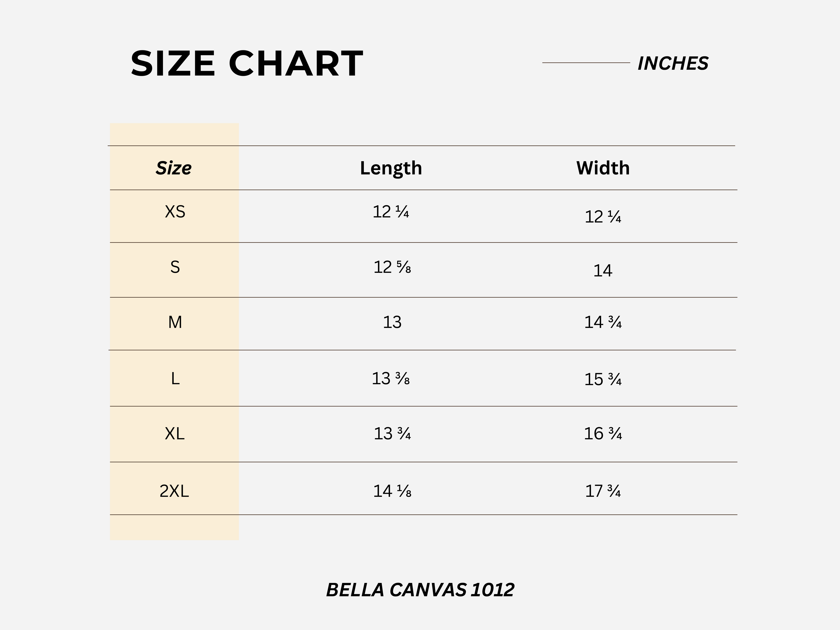Select the L size row label

(175, 378)
